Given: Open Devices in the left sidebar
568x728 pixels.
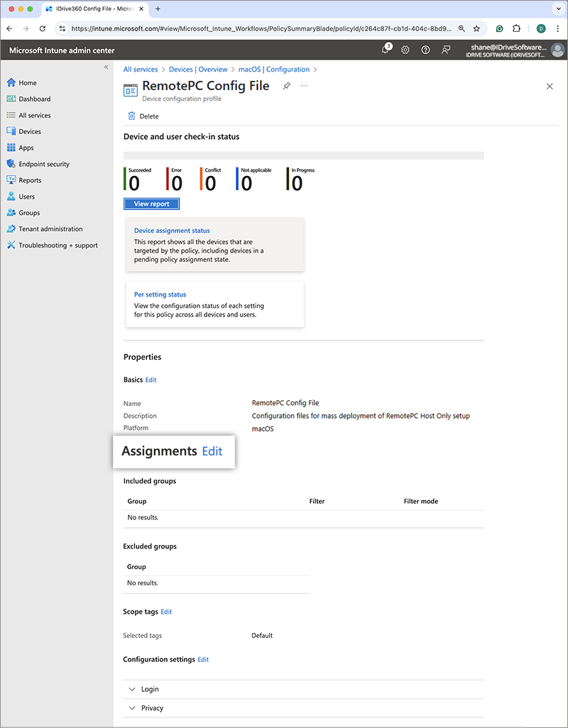Looking at the screenshot, I should [x=30, y=131].
